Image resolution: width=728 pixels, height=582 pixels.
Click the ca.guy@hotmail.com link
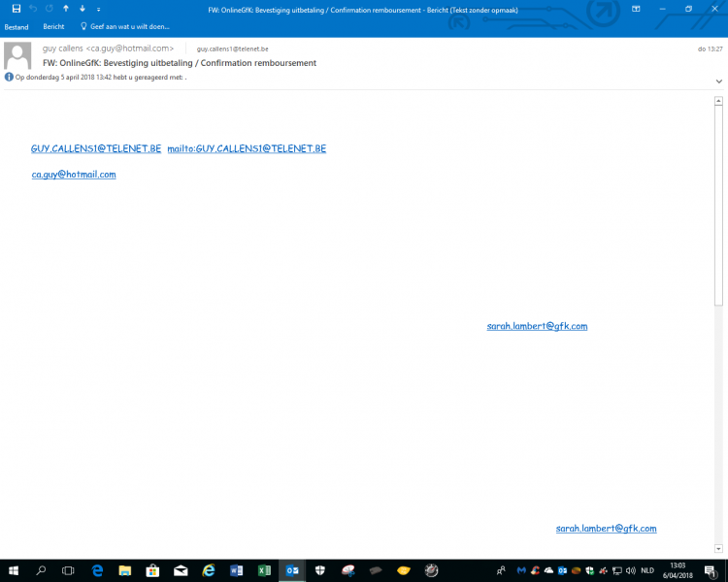pyautogui.click(x=74, y=175)
